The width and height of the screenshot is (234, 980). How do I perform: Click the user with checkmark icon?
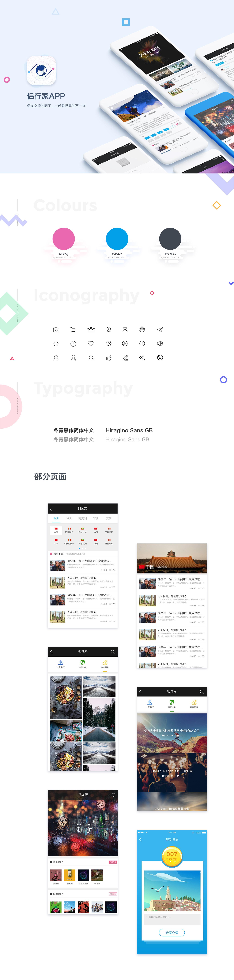point(56,358)
